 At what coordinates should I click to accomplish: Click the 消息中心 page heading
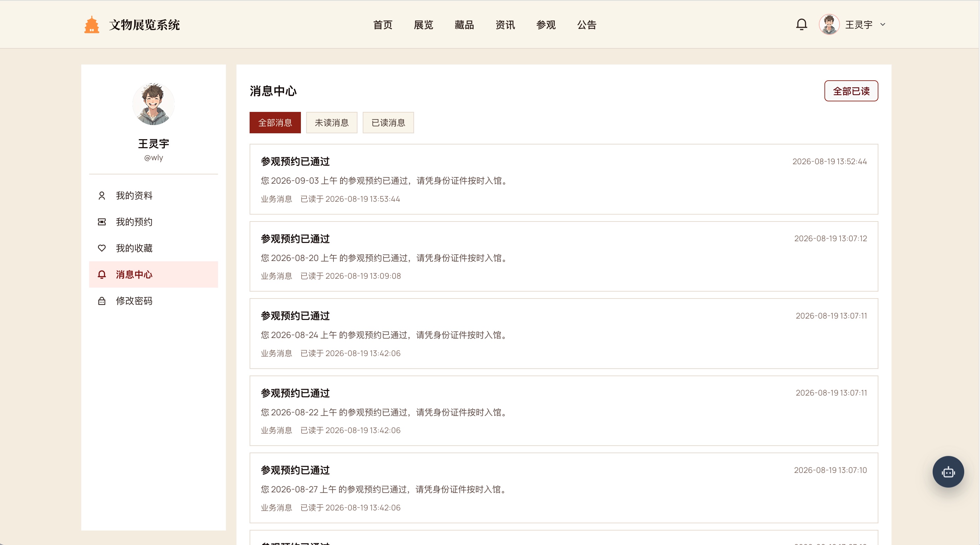point(273,91)
